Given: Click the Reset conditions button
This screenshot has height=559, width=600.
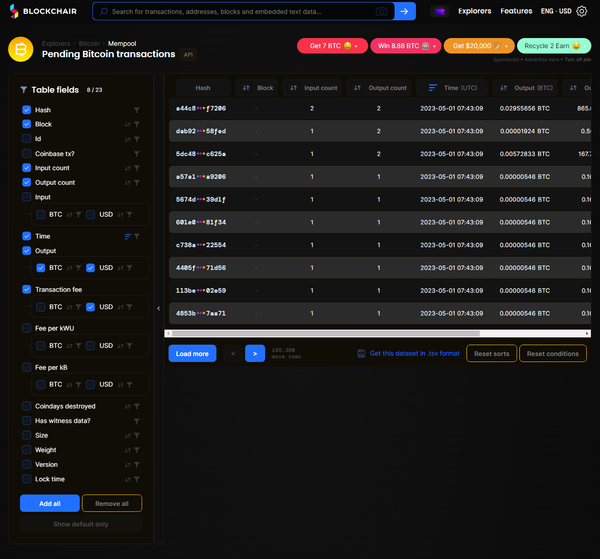Looking at the screenshot, I should (x=553, y=354).
